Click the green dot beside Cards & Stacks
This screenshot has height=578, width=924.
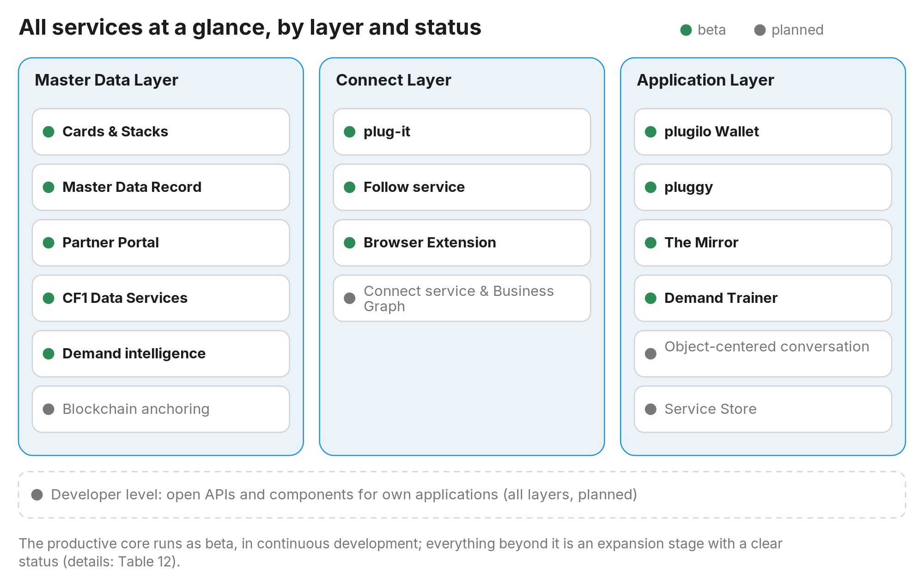49,132
